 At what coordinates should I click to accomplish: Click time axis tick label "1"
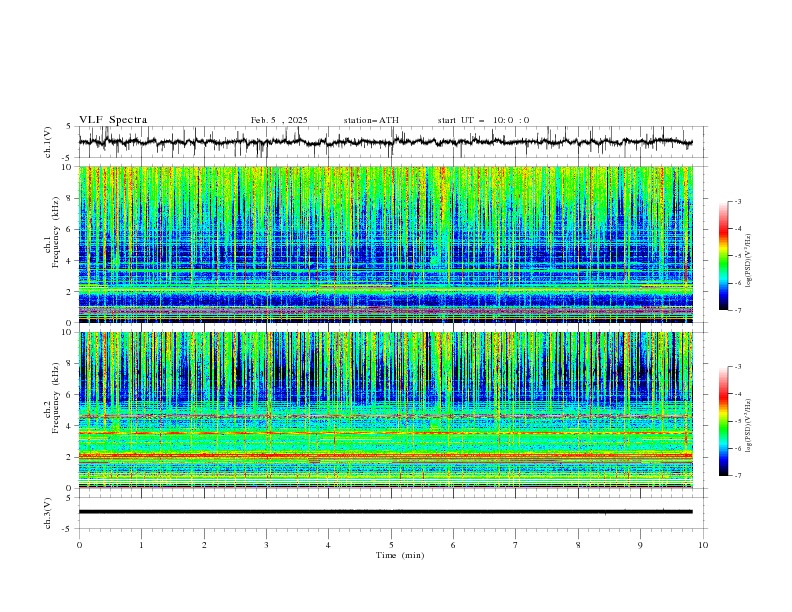pos(142,545)
